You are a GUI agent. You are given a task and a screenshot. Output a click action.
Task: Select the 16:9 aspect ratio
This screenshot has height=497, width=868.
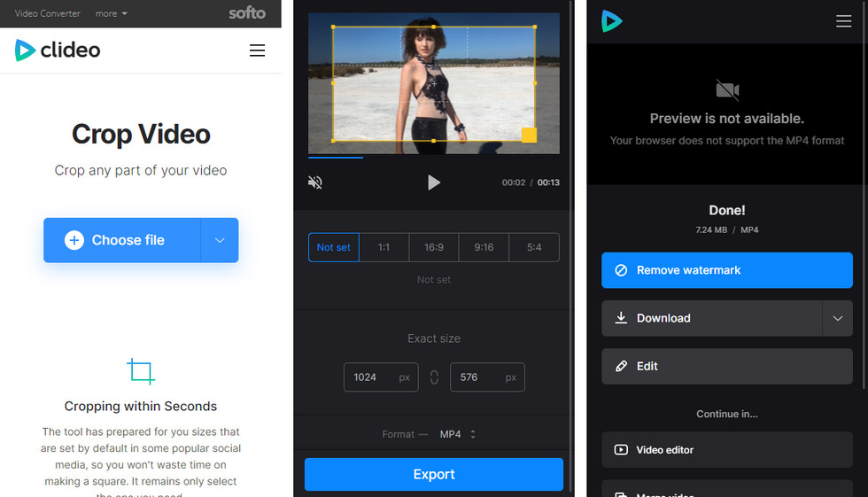click(434, 247)
